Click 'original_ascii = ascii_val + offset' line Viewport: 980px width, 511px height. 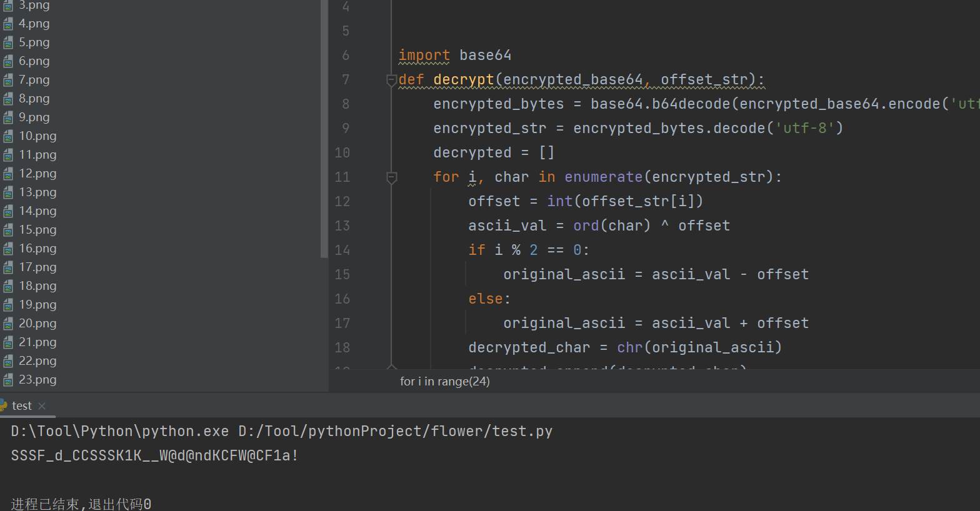[x=656, y=324]
